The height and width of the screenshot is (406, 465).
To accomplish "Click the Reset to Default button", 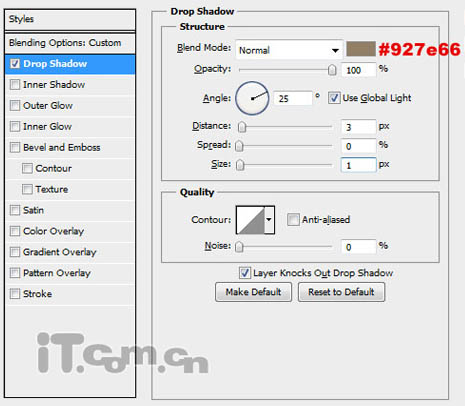I will click(x=341, y=292).
